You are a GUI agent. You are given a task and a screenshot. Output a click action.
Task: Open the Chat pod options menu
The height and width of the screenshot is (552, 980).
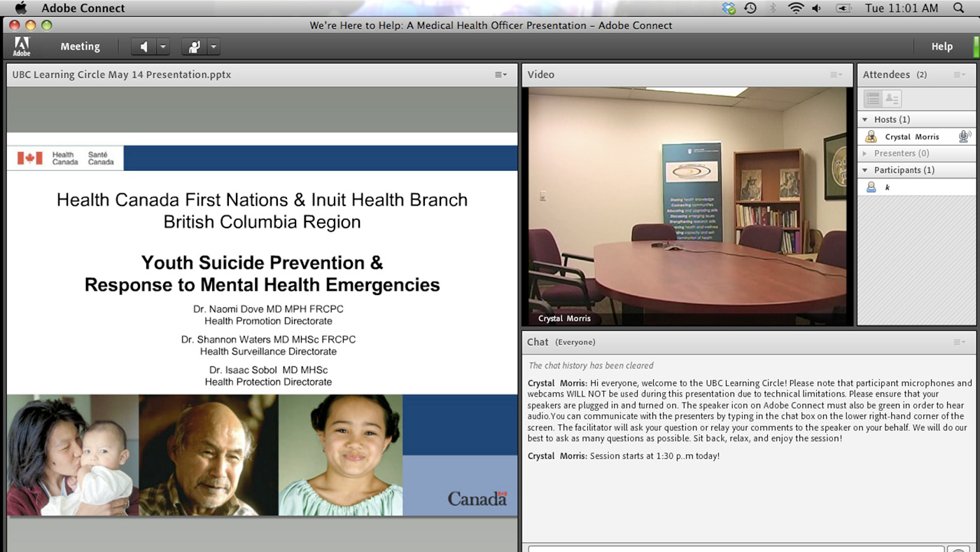pos(959,343)
